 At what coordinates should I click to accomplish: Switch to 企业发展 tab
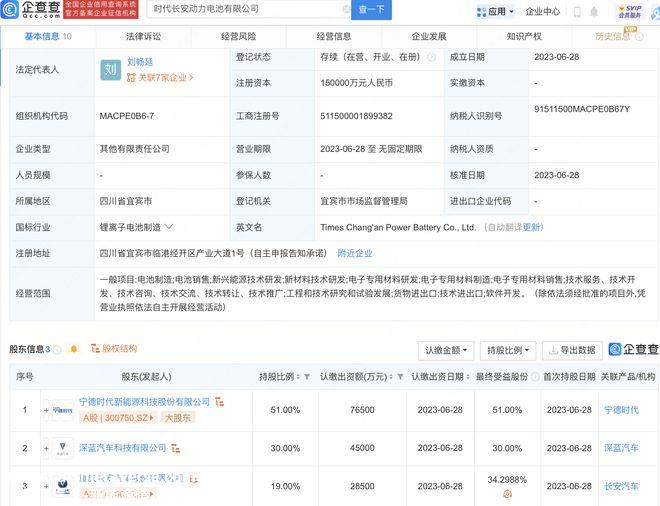[x=429, y=37]
